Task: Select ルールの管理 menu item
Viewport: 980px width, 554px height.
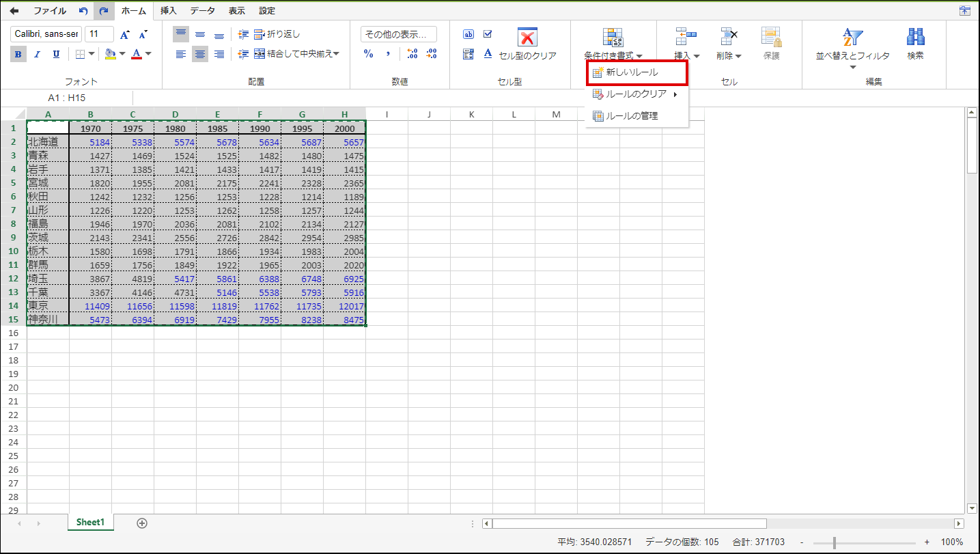Action: (x=636, y=116)
